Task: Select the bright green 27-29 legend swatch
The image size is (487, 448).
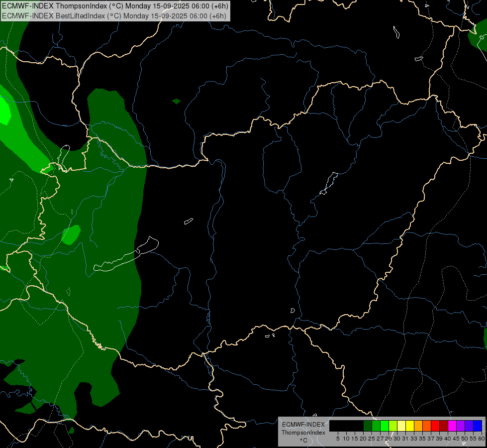Action: [x=385, y=426]
